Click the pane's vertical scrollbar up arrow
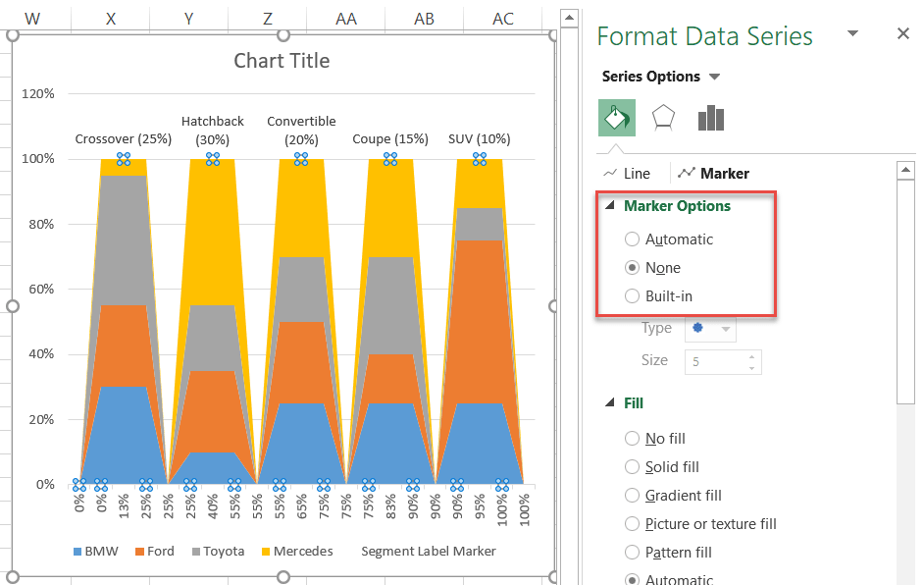 click(x=905, y=171)
